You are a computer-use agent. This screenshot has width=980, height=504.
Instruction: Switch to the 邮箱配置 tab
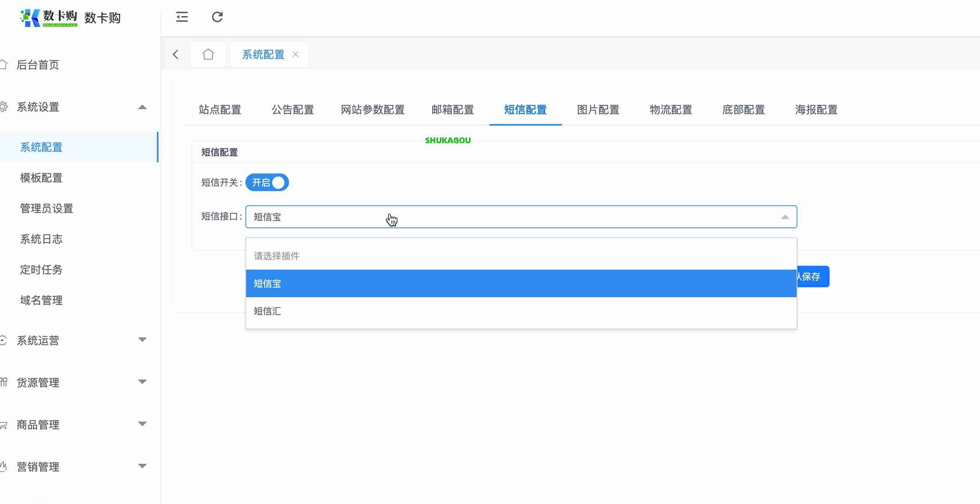point(452,110)
